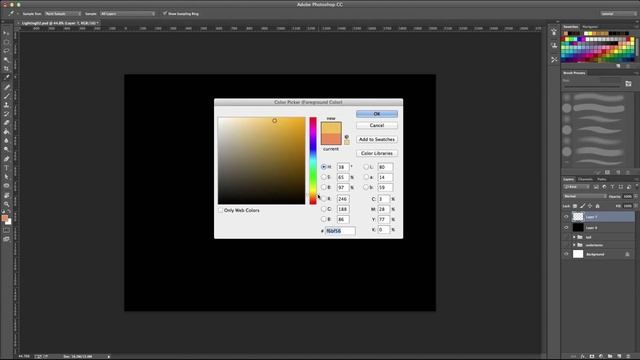Click the Lock All padlock icon
Image resolution: width=640 pixels, height=360 pixels.
click(x=598, y=206)
